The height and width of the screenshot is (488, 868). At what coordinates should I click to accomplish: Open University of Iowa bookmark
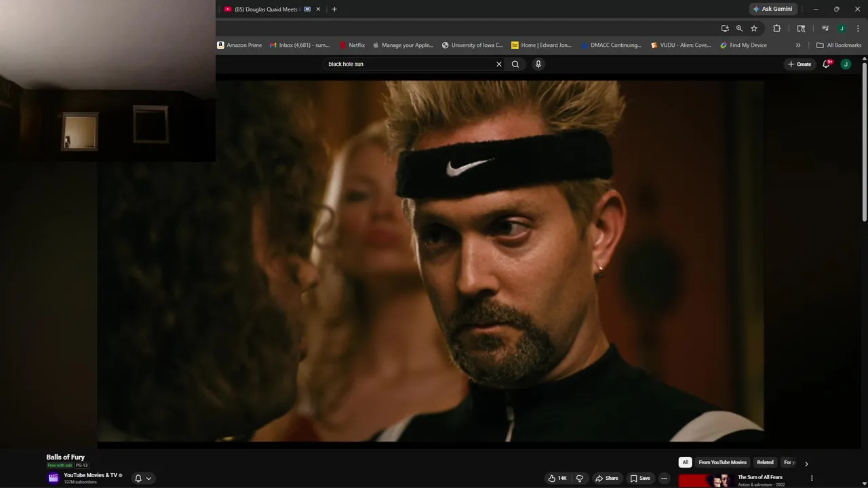pyautogui.click(x=472, y=45)
